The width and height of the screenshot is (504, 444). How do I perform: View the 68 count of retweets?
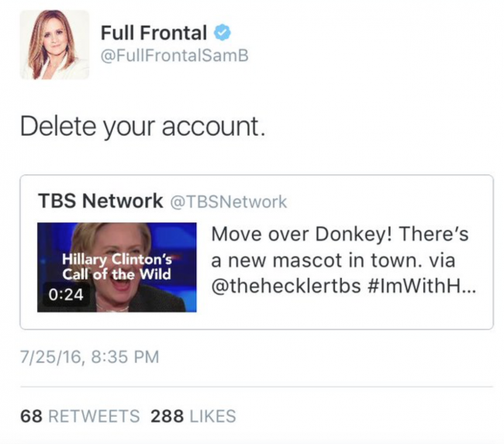(x=31, y=416)
